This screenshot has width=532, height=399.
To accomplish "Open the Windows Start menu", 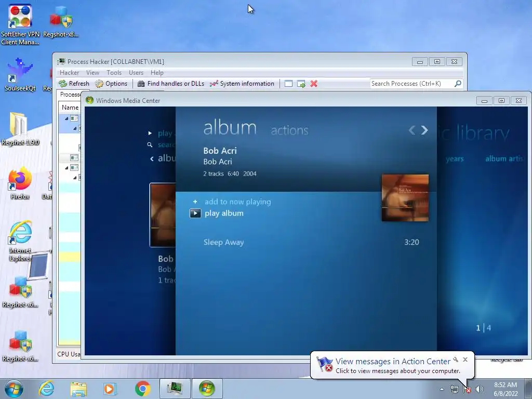I will [x=14, y=389].
